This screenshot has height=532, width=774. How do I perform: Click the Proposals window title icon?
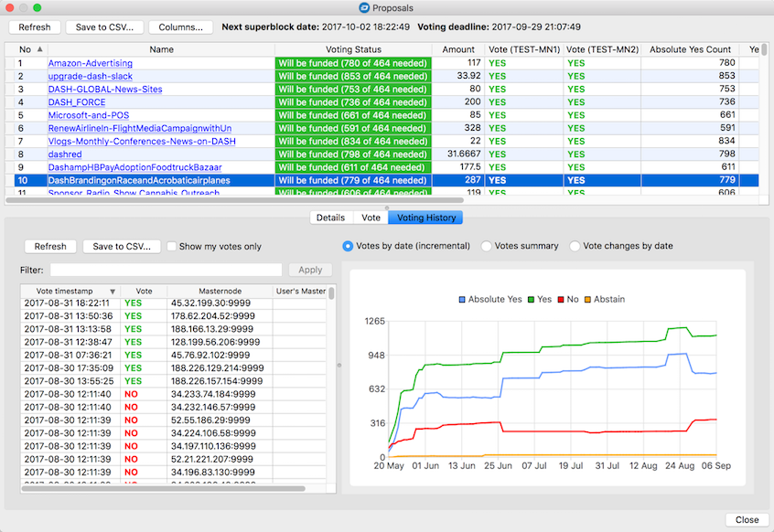(x=364, y=8)
